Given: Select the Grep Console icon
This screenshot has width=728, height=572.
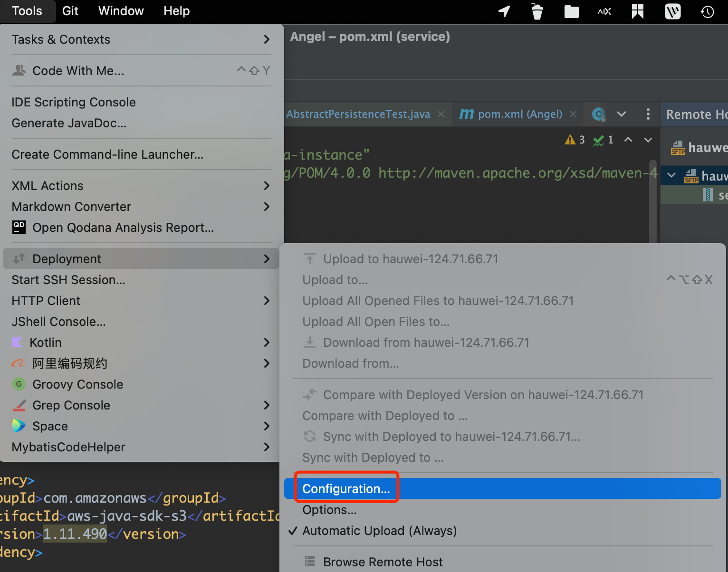Looking at the screenshot, I should click(x=19, y=405).
